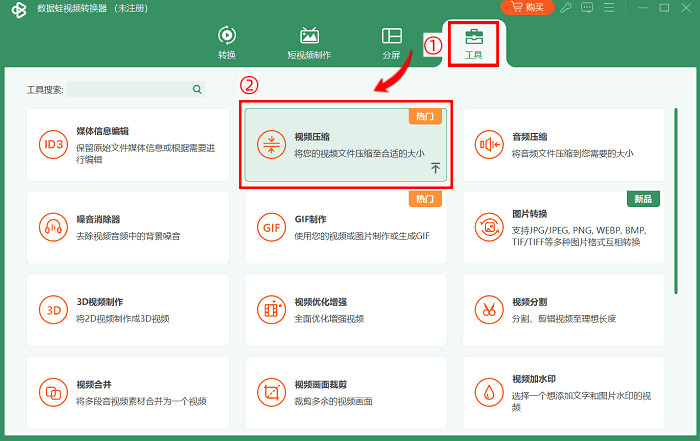Open the 噪音消除器 tool title
The image size is (700, 441).
tap(98, 219)
